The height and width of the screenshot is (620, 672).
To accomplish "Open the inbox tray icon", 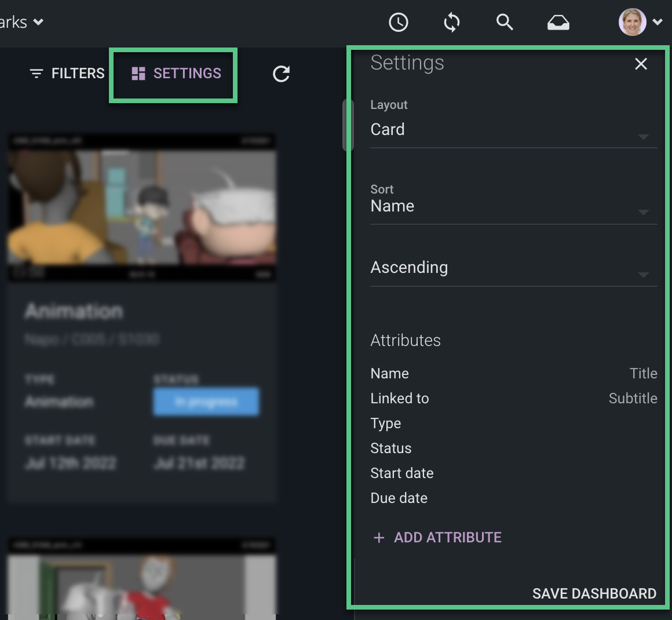I will [558, 22].
